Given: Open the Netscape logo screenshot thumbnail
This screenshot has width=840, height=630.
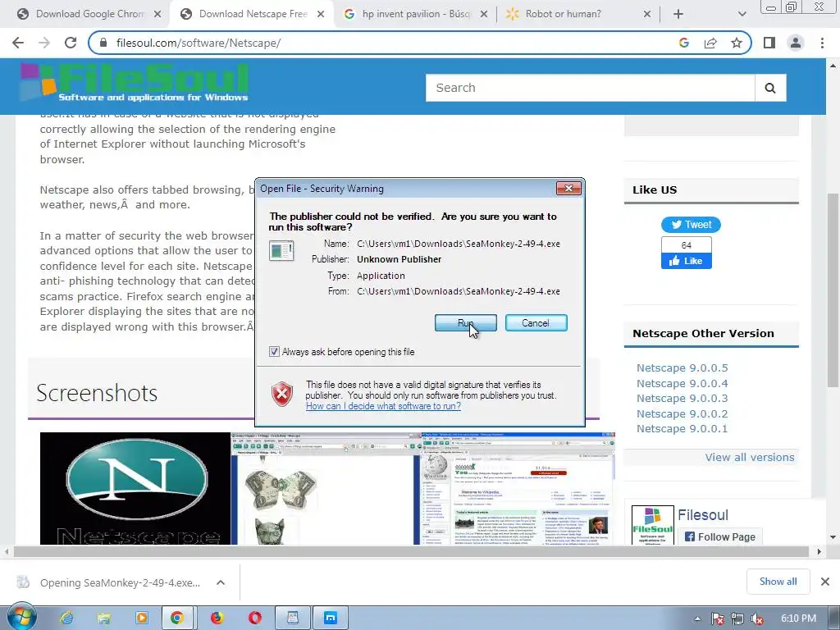Looking at the screenshot, I should 135,489.
